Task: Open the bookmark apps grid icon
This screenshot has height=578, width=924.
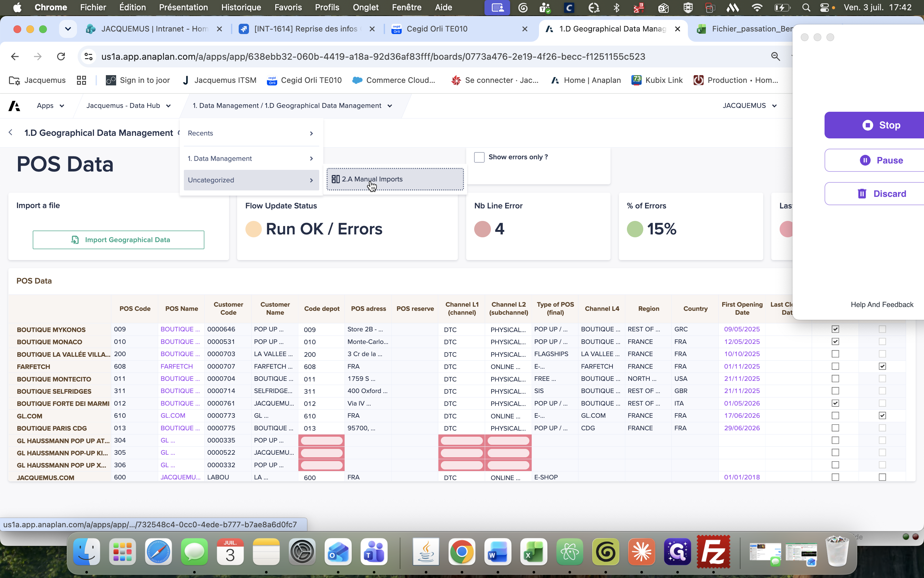Action: (81, 80)
